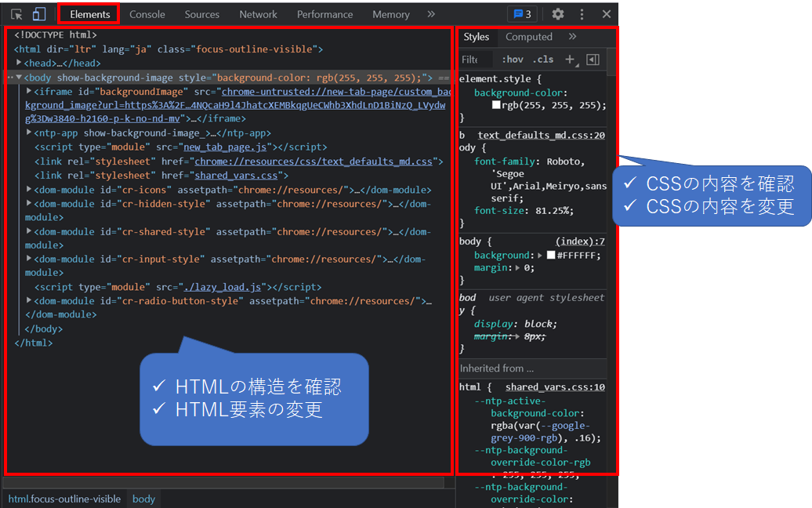
Task: Open color picker for rgb(255, 255, 255) swatch
Action: point(496,105)
